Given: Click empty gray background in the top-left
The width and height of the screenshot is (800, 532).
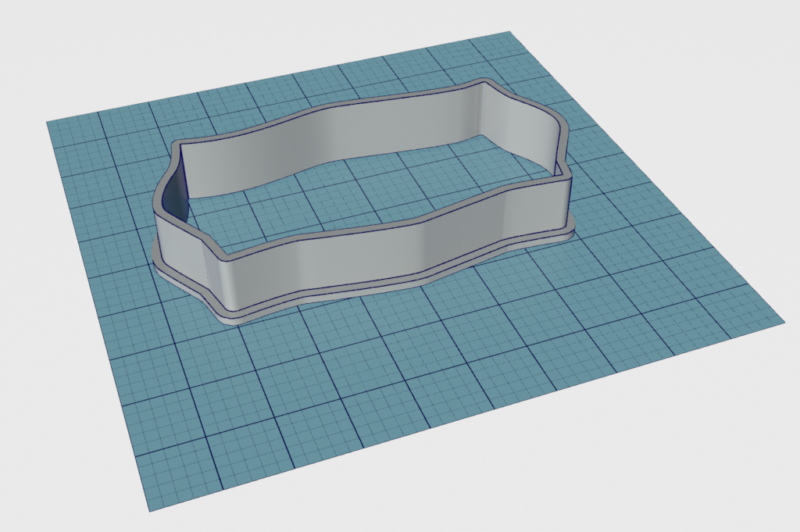Looking at the screenshot, I should point(47,39).
